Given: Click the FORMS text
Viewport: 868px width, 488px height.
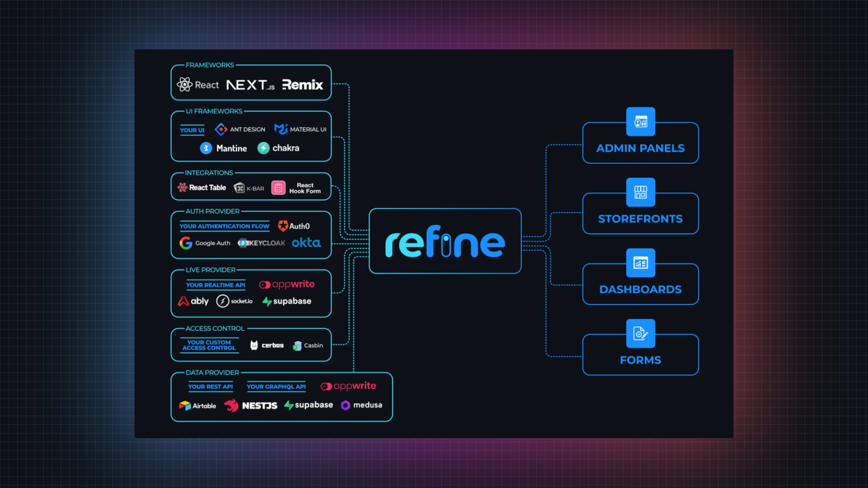Looking at the screenshot, I should pos(641,360).
